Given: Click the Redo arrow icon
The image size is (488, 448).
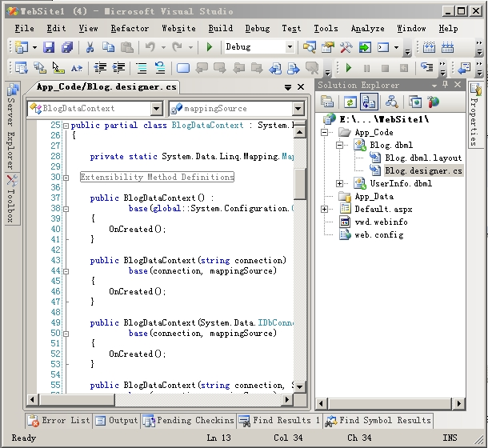Looking at the screenshot, I should pos(178,47).
